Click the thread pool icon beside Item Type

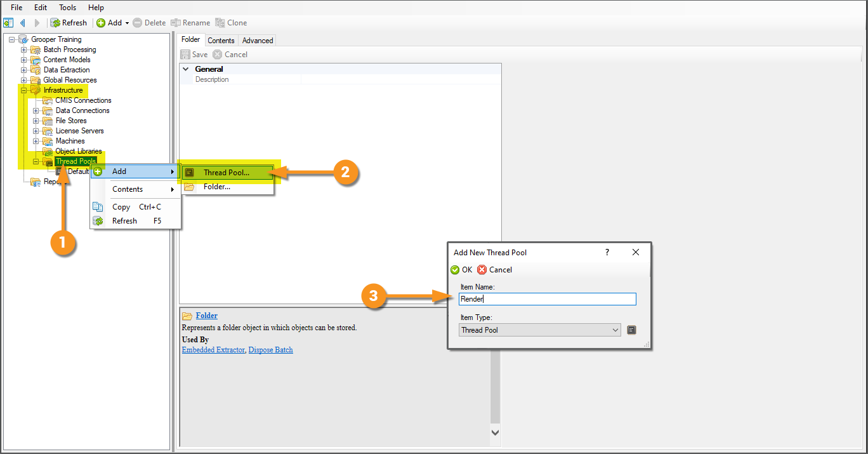point(631,330)
